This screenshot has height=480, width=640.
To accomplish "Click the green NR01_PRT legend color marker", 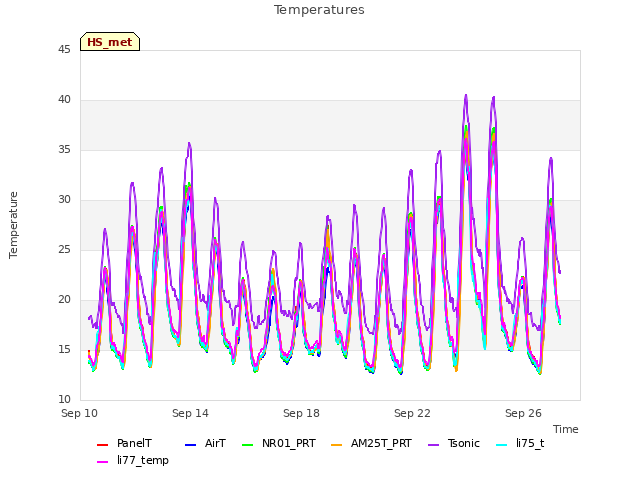I will [x=248, y=444].
